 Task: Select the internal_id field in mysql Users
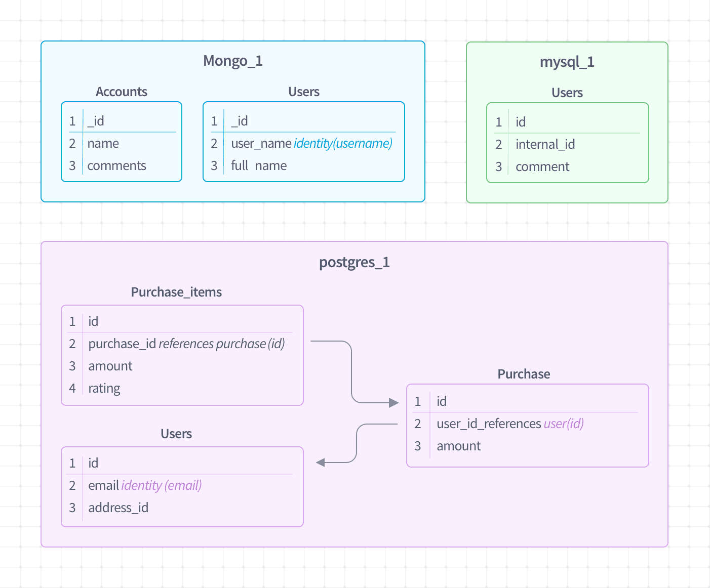pos(545,144)
